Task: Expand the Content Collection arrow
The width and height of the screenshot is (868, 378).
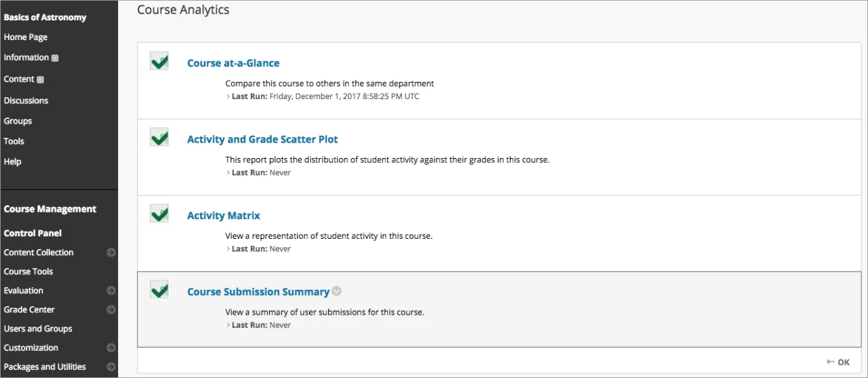Action: [x=111, y=252]
